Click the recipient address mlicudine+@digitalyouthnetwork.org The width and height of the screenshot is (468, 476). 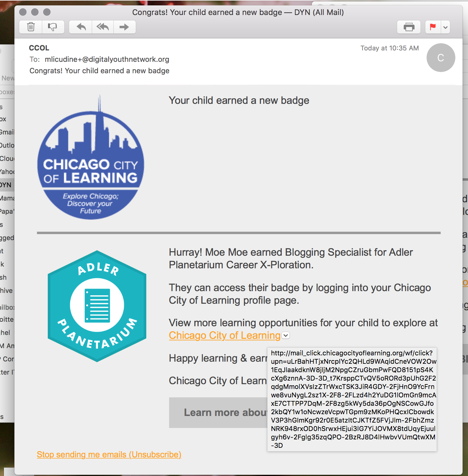(107, 59)
